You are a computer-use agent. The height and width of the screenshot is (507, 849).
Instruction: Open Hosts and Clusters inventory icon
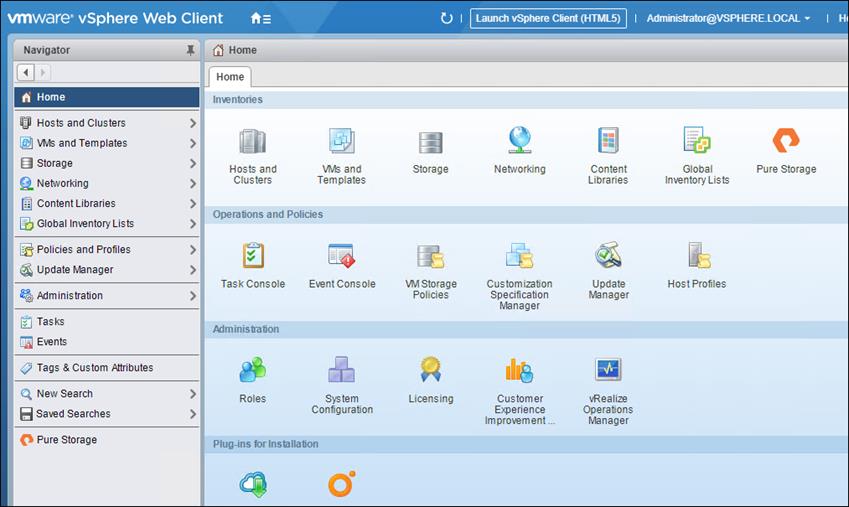point(252,141)
